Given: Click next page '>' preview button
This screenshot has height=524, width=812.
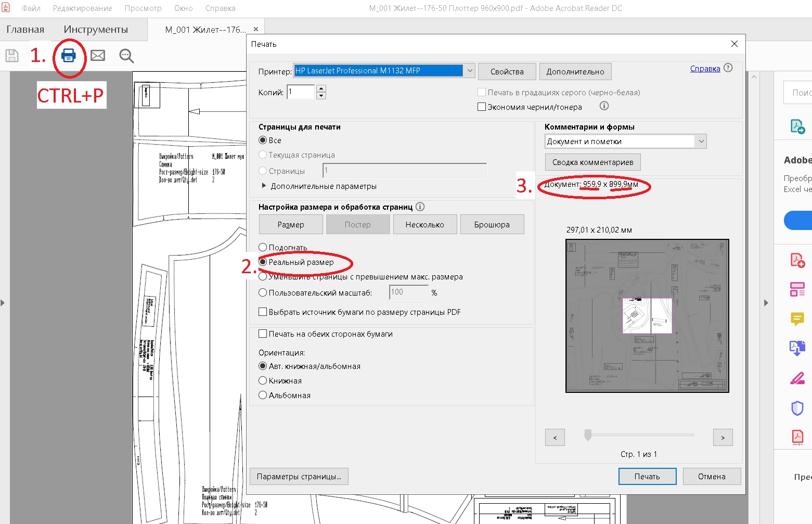Looking at the screenshot, I should [x=723, y=437].
